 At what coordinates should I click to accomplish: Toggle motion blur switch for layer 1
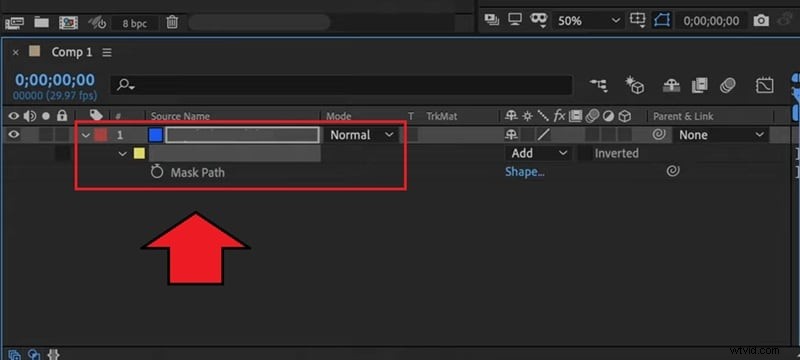(x=592, y=135)
